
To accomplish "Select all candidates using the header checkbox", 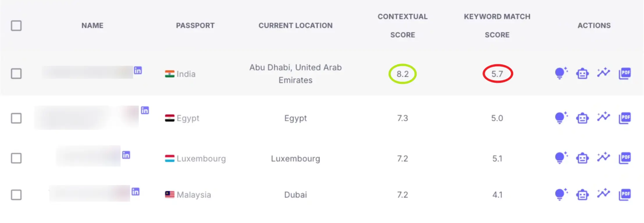I will pos(16,26).
